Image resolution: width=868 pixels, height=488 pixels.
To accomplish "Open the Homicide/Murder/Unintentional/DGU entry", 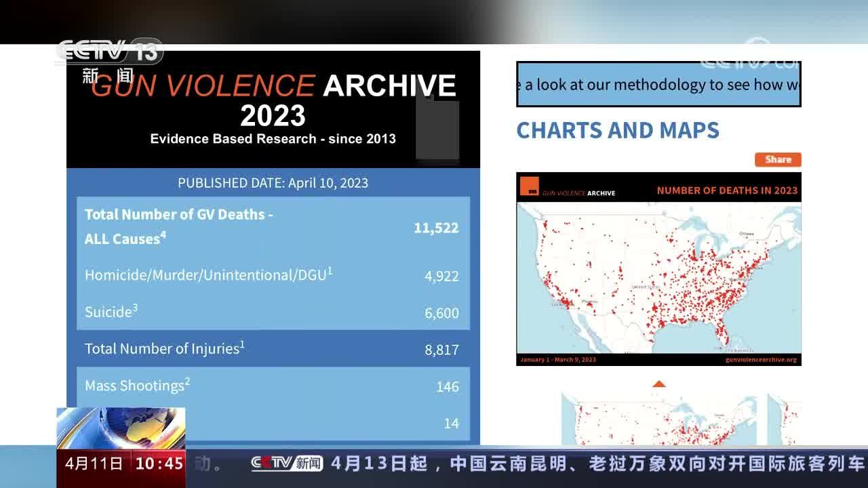I will [209, 274].
